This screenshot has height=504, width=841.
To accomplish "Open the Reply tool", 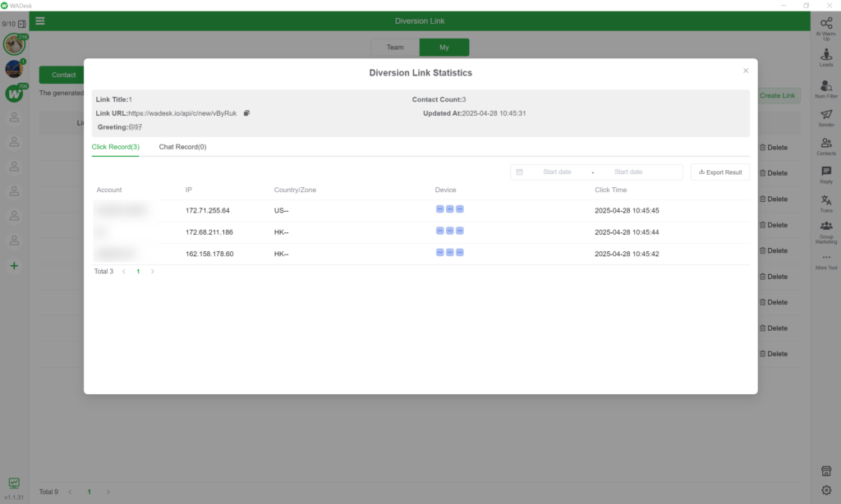I will 826,175.
